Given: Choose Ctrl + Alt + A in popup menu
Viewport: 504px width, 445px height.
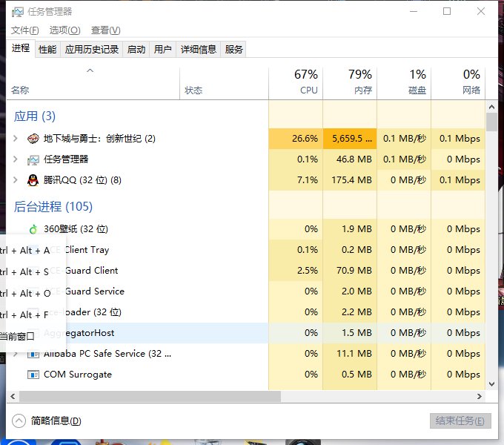Looking at the screenshot, I should pyautogui.click(x=33, y=251).
